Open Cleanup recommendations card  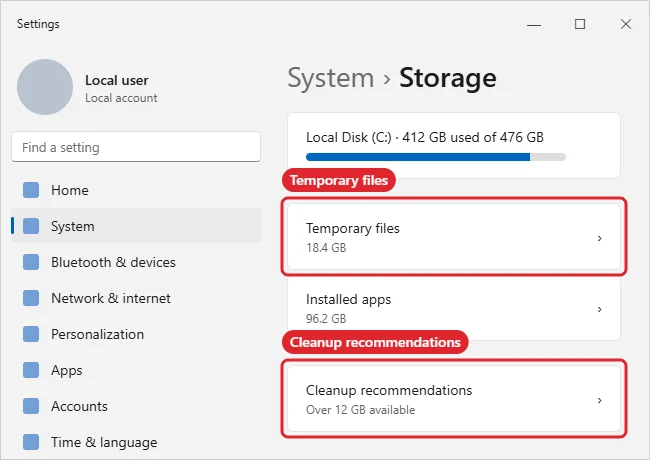point(454,399)
